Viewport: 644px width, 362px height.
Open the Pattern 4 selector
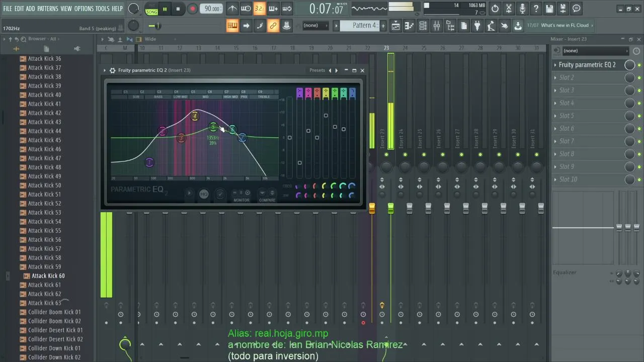click(360, 26)
